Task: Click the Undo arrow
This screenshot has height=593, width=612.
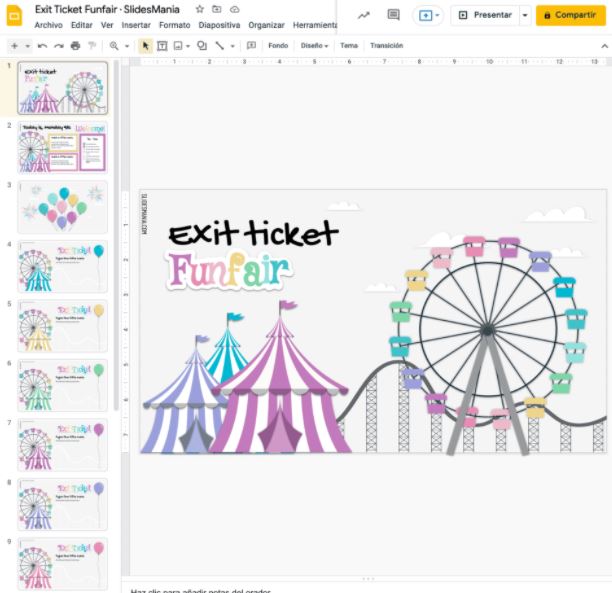Action: (42, 46)
